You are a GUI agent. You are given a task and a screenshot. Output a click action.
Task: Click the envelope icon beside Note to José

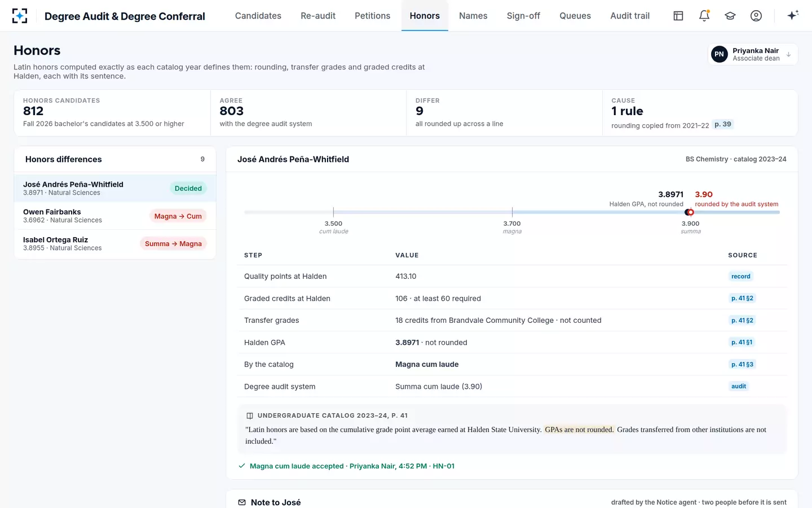(x=242, y=502)
